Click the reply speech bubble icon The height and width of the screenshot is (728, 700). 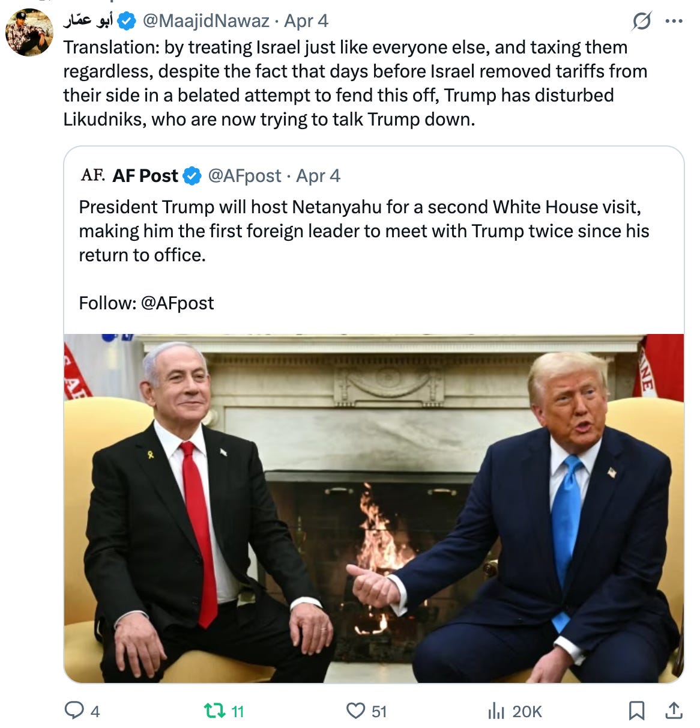[74, 711]
